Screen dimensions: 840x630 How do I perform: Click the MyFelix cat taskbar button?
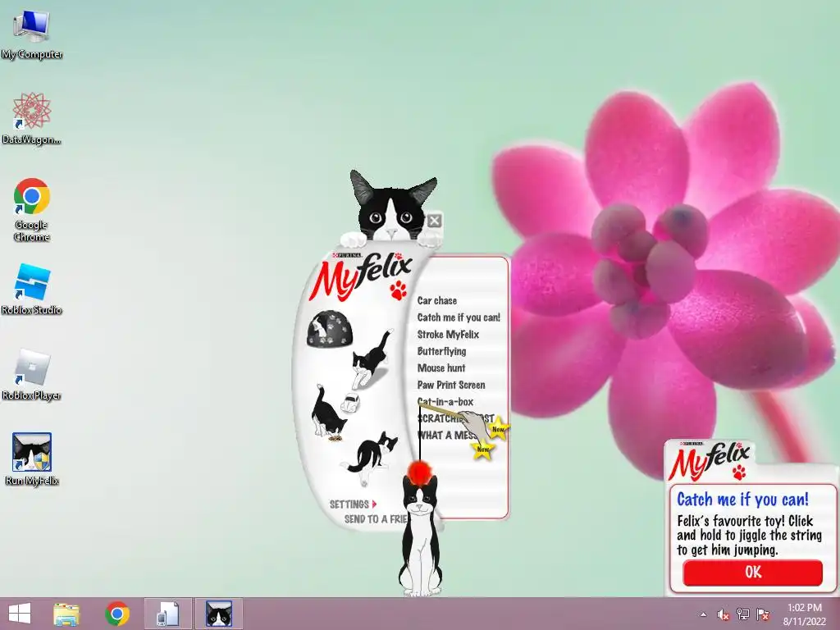click(x=219, y=614)
